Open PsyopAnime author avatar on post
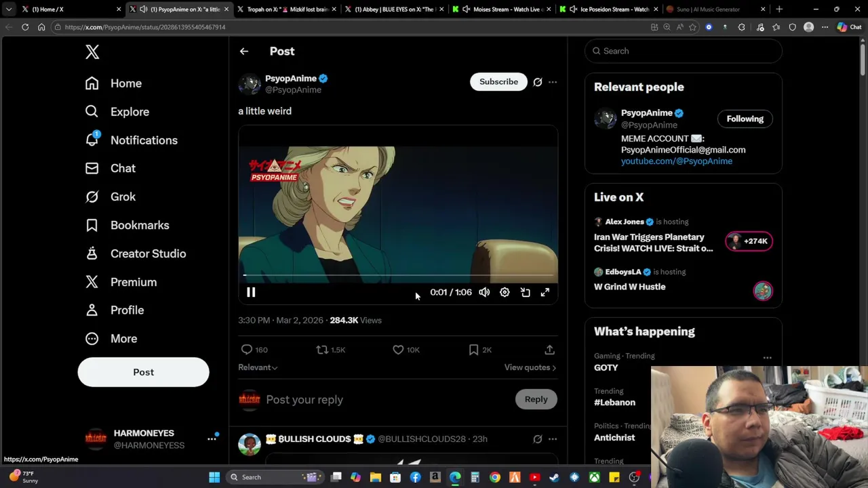This screenshot has width=868, height=488. tap(250, 83)
